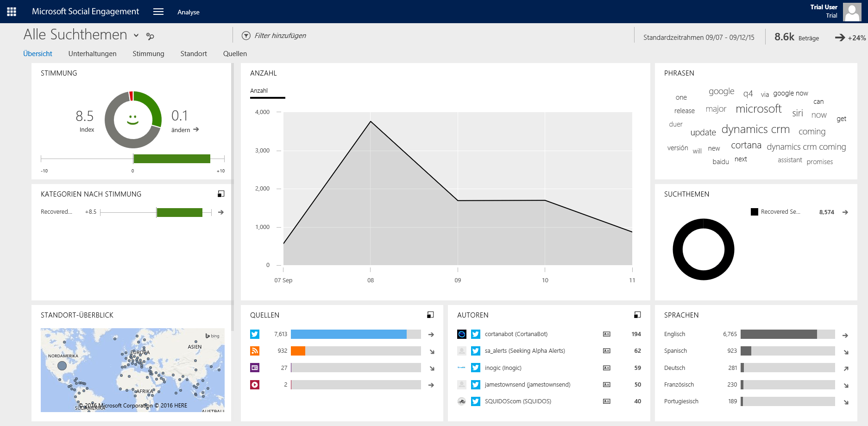This screenshot has width=868, height=426.
Task: Click the 10 date axis marker
Action: click(x=545, y=280)
